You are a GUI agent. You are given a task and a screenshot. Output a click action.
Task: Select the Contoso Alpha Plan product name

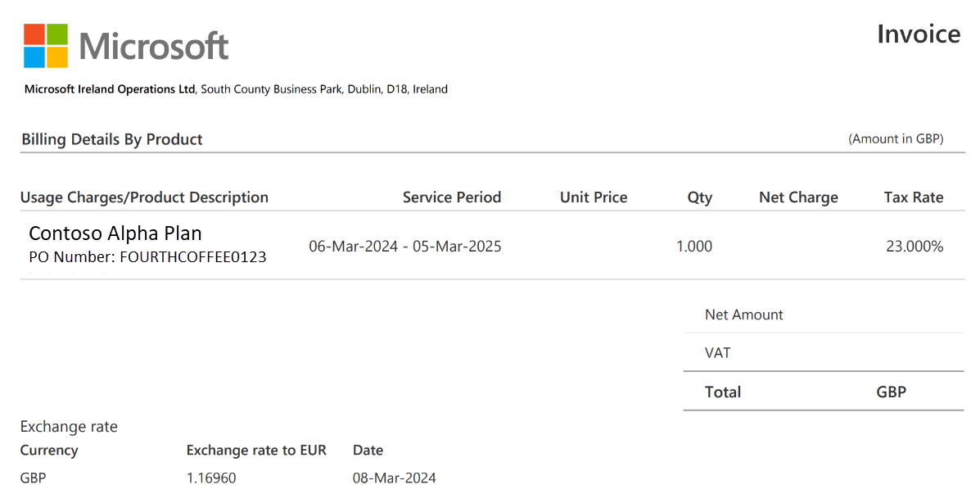(x=115, y=233)
